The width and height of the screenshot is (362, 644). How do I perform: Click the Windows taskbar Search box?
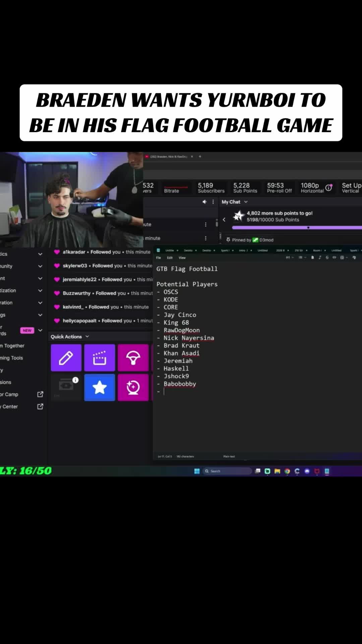pos(228,471)
